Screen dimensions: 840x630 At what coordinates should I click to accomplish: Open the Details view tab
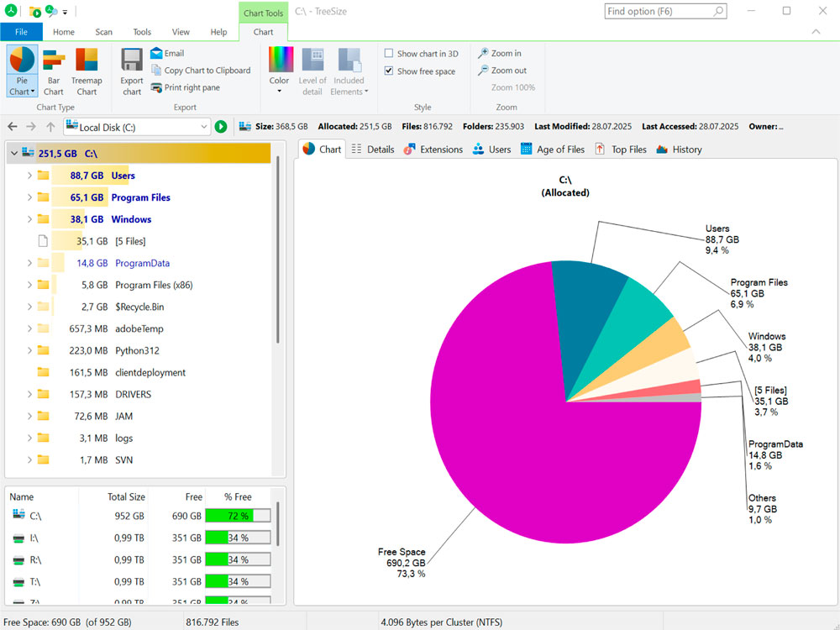point(373,150)
